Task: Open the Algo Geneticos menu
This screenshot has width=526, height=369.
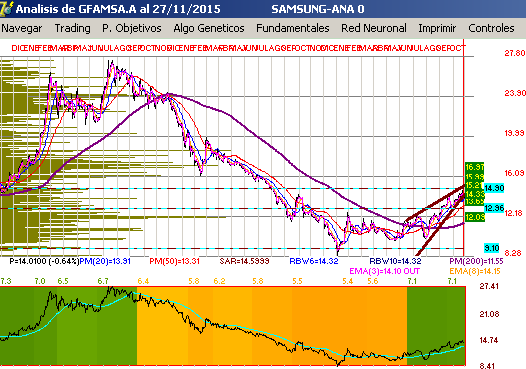Action: [209, 28]
